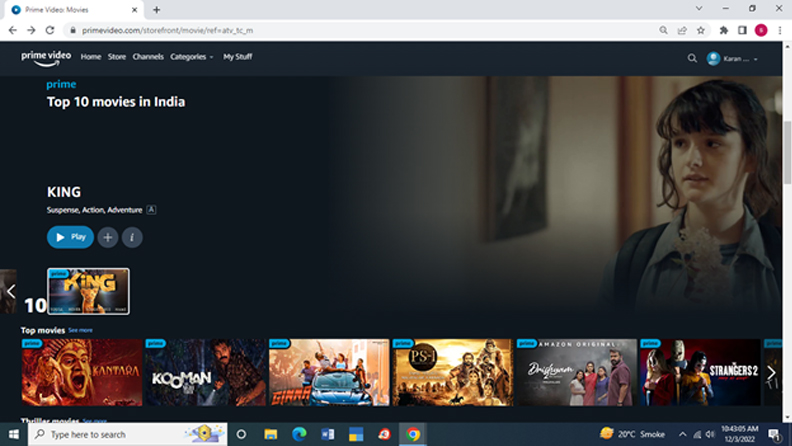This screenshot has height=446, width=792.
Task: Open Chrome side panel icon
Action: click(742, 30)
